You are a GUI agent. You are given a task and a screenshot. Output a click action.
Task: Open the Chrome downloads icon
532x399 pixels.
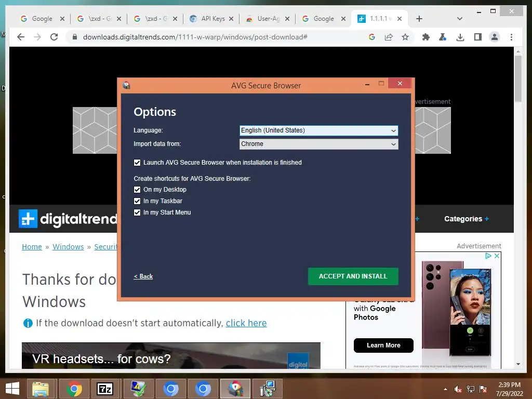[460, 37]
